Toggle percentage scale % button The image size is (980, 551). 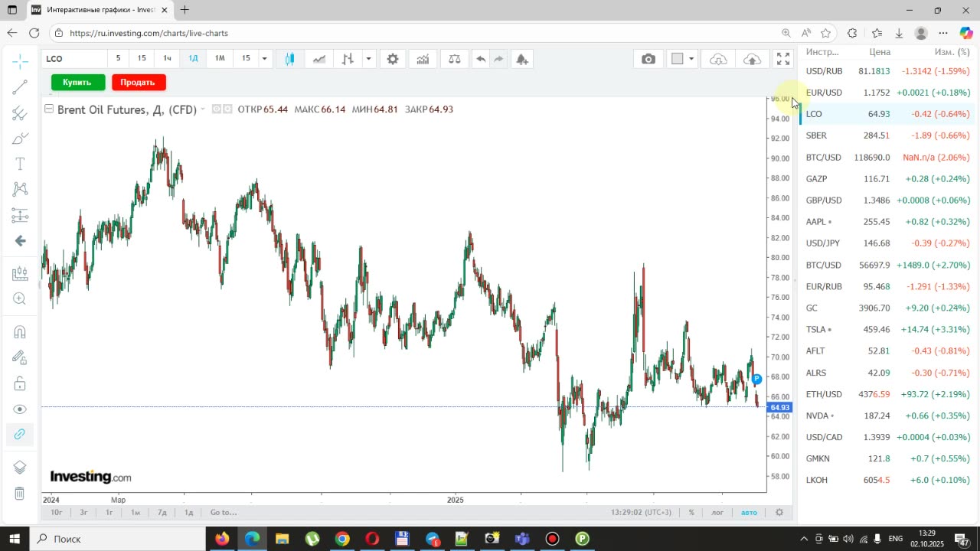[x=691, y=512]
